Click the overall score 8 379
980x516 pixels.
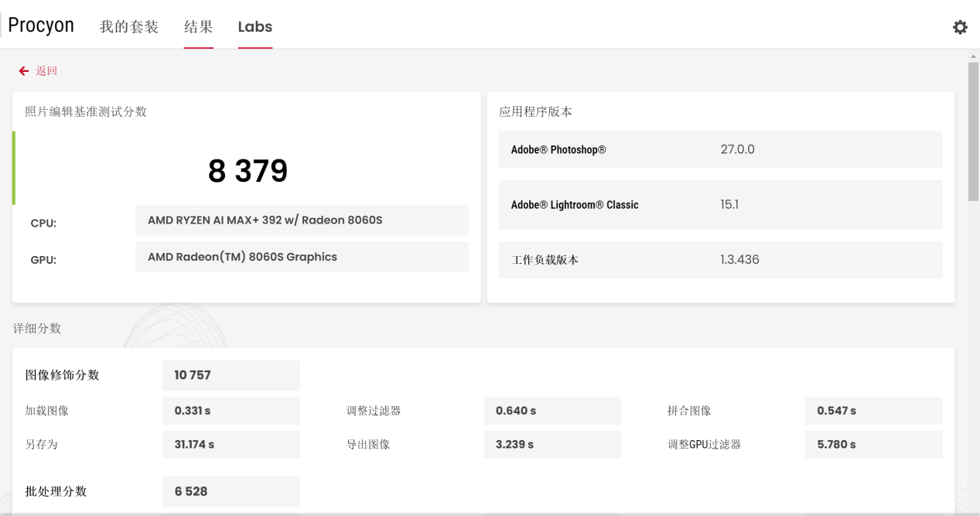248,171
